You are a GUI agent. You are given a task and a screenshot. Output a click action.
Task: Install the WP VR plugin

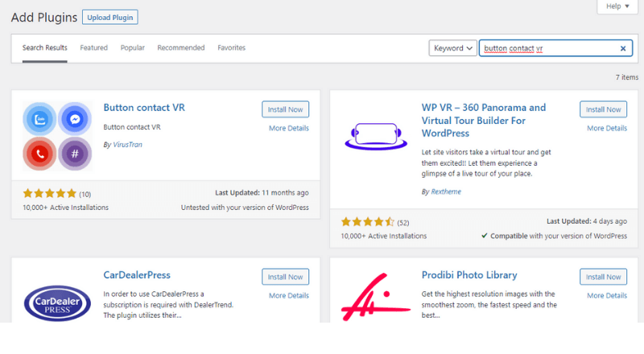pyautogui.click(x=603, y=109)
